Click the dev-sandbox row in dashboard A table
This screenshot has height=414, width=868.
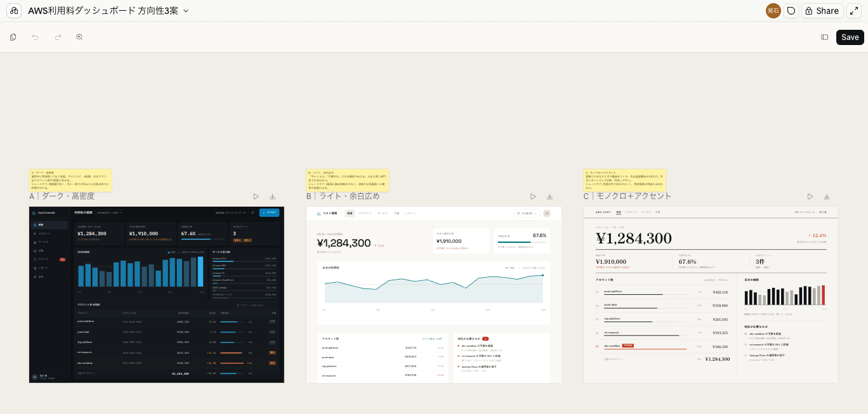point(176,363)
